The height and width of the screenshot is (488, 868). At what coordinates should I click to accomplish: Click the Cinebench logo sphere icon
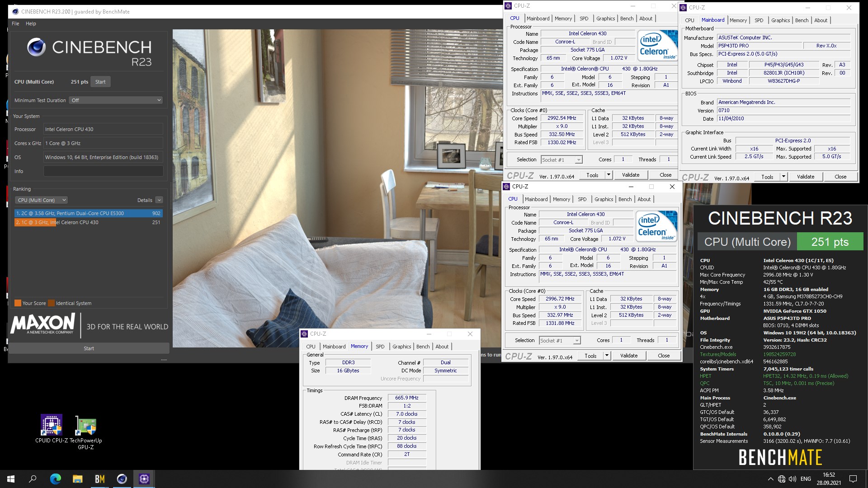tap(36, 47)
